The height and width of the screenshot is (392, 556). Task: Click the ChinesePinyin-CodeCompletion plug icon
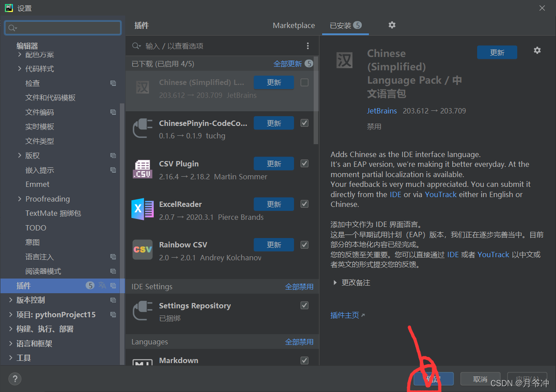click(143, 128)
